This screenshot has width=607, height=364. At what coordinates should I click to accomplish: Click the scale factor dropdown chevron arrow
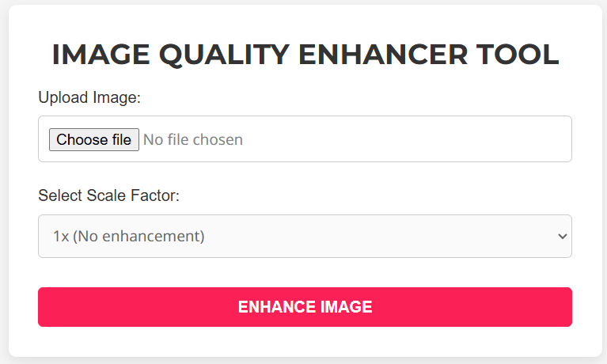(x=563, y=236)
